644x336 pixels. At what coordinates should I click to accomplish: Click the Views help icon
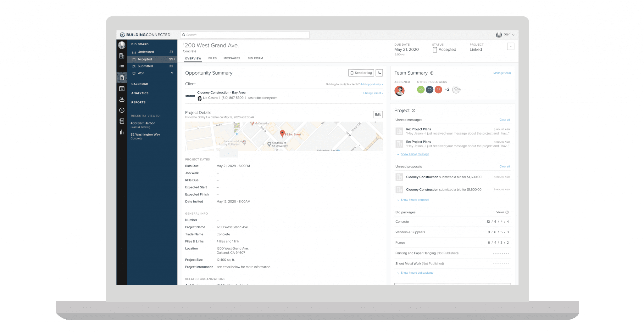[507, 212]
